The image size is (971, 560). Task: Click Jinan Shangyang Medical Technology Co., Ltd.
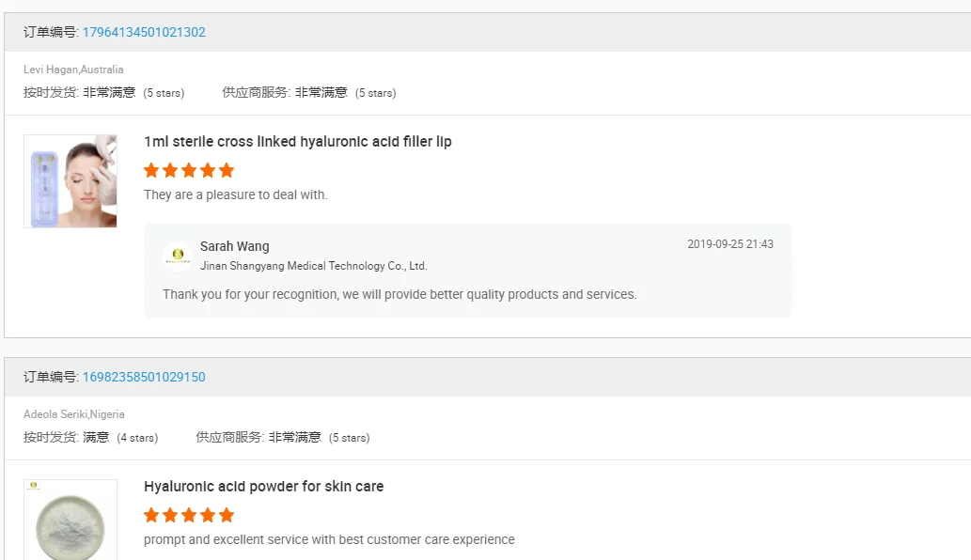pyautogui.click(x=313, y=266)
